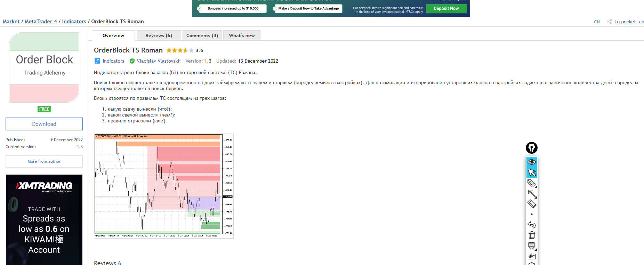The width and height of the screenshot is (644, 265).
Task: Click the third list item 'правило отрисовки'
Action: click(x=137, y=121)
